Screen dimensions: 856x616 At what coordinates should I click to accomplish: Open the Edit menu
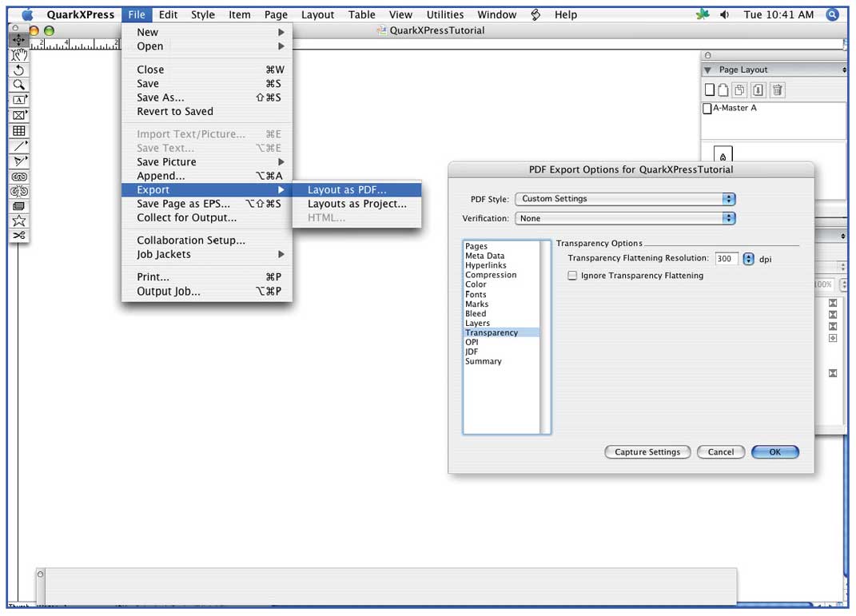click(168, 14)
